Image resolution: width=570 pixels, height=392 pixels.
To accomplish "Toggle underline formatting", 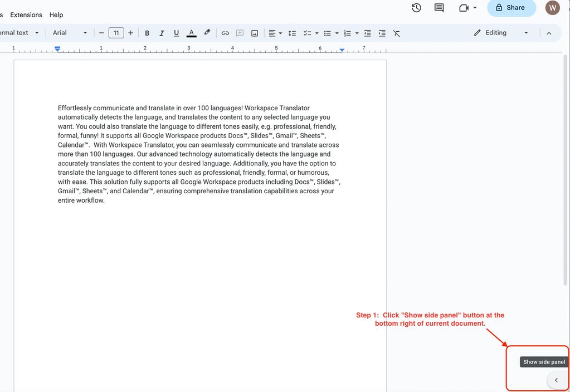I will coord(176,33).
